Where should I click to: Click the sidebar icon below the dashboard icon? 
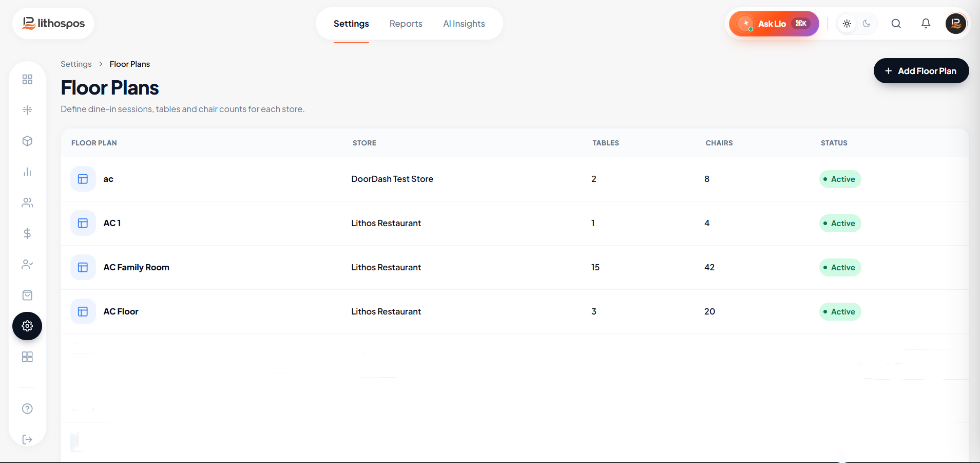[x=27, y=110]
